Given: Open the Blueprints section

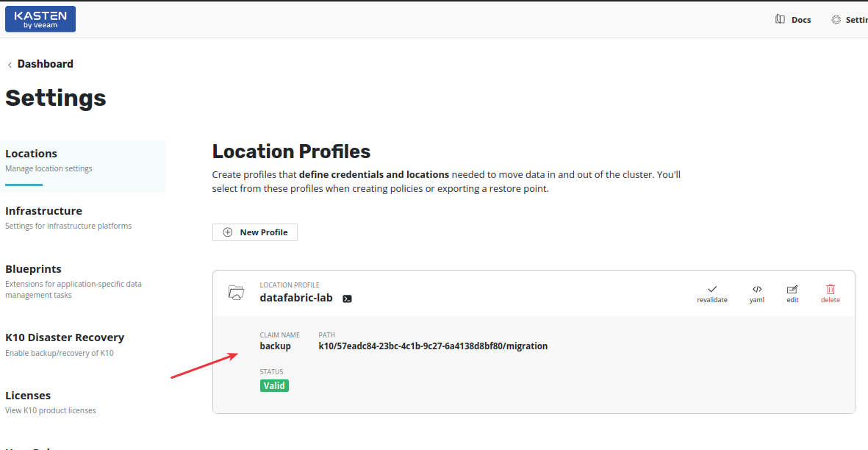Looking at the screenshot, I should [33, 269].
